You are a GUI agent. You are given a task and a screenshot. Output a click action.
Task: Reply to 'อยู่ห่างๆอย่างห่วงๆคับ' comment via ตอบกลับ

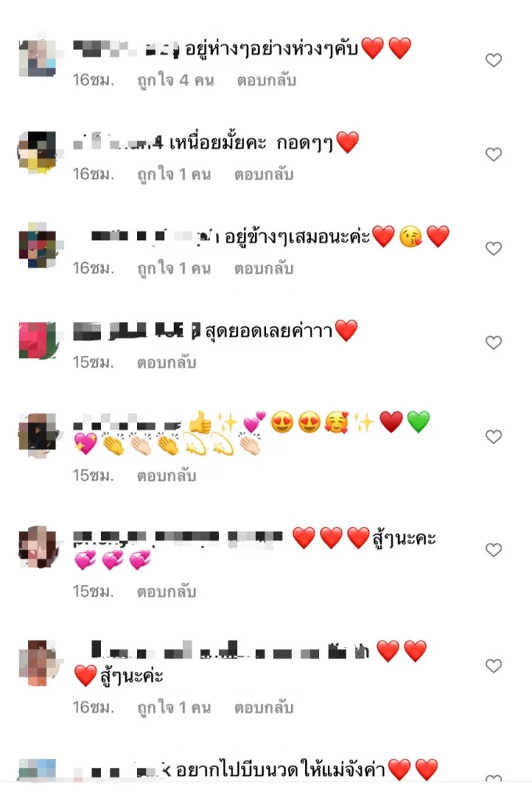click(x=266, y=81)
